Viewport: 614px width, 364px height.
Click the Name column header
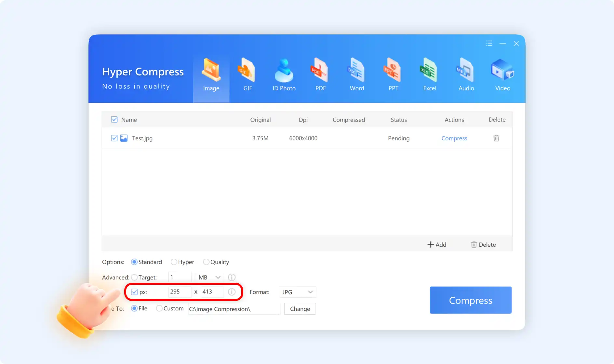[x=129, y=120]
